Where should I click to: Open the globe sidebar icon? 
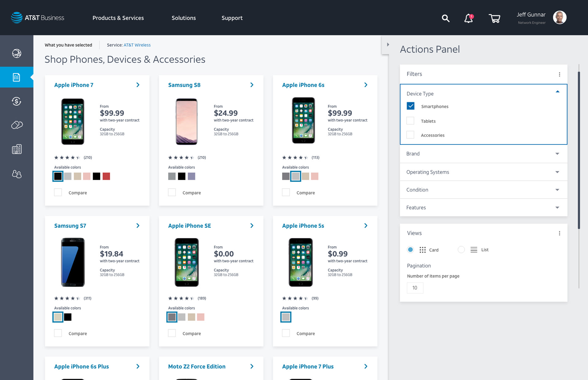click(x=17, y=53)
